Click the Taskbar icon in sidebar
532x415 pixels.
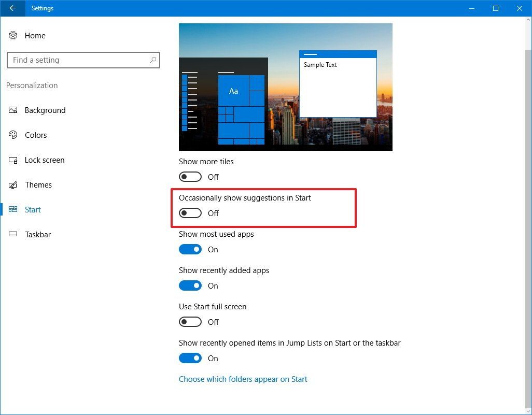[13, 234]
